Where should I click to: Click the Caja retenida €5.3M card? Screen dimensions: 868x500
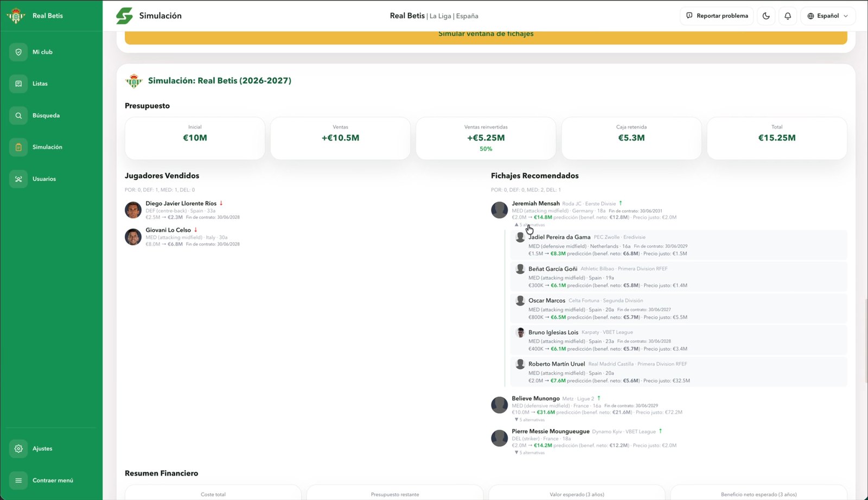[x=631, y=138]
